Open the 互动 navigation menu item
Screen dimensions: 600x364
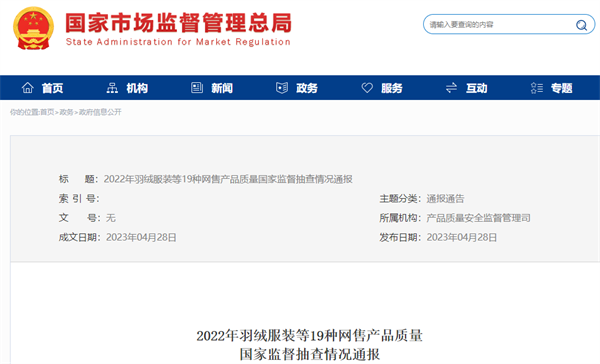pyautogui.click(x=477, y=88)
